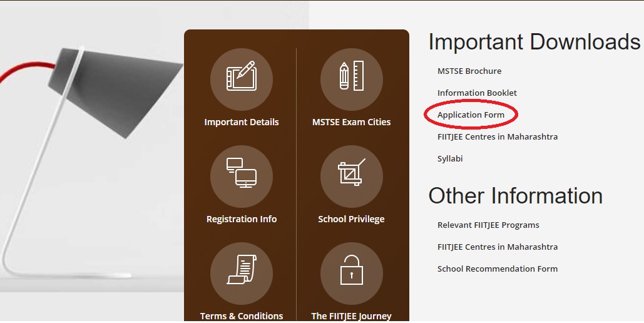Open FIITJEE Centres link under Other Information
Screen dimensions: 644x323
pos(498,247)
